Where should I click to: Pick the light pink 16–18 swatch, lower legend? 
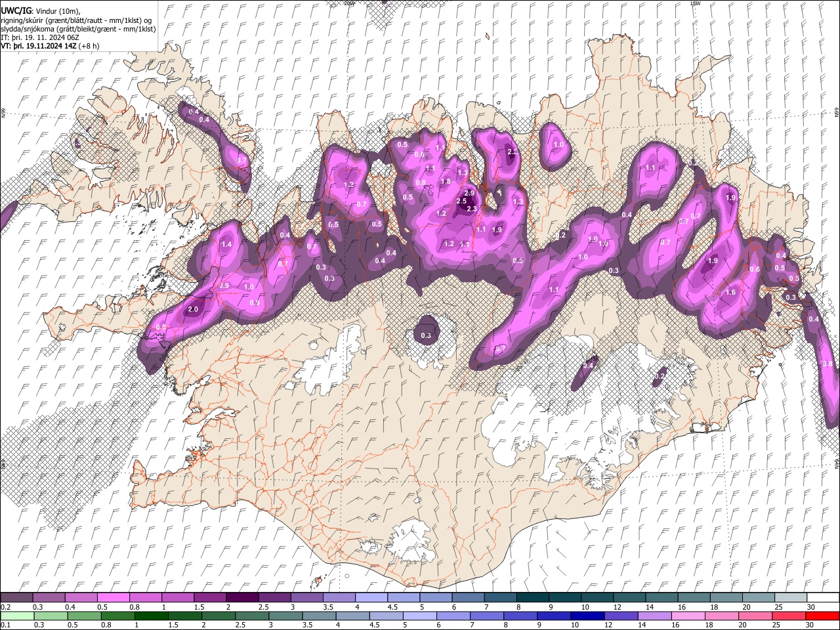click(x=688, y=616)
